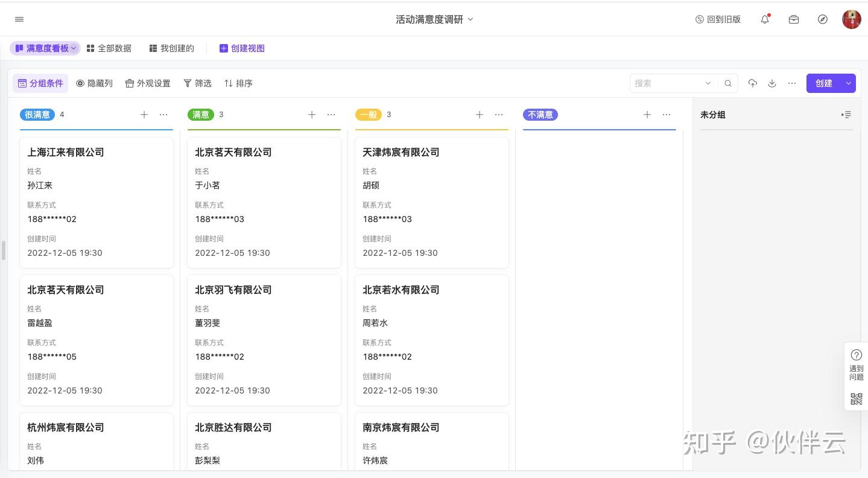Open the briefcase workspace icon
This screenshot has width=868, height=478.
(794, 19)
